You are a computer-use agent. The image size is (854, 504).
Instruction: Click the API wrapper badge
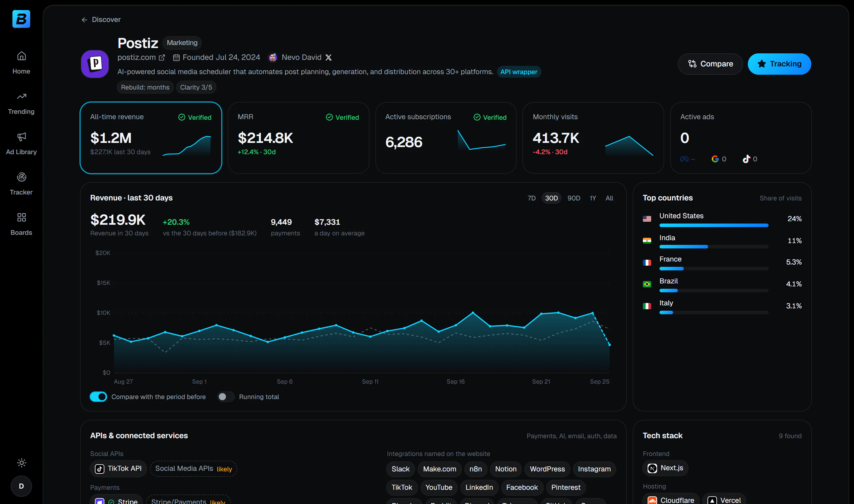519,72
